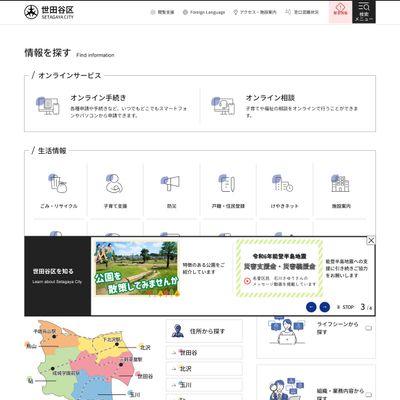Open the 災害支援金・災害義援金 banner
This screenshot has width=400, height=400.
click(x=279, y=268)
